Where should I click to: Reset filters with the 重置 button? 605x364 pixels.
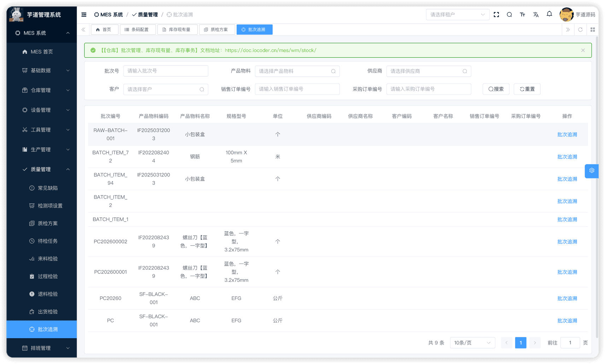pos(527,89)
